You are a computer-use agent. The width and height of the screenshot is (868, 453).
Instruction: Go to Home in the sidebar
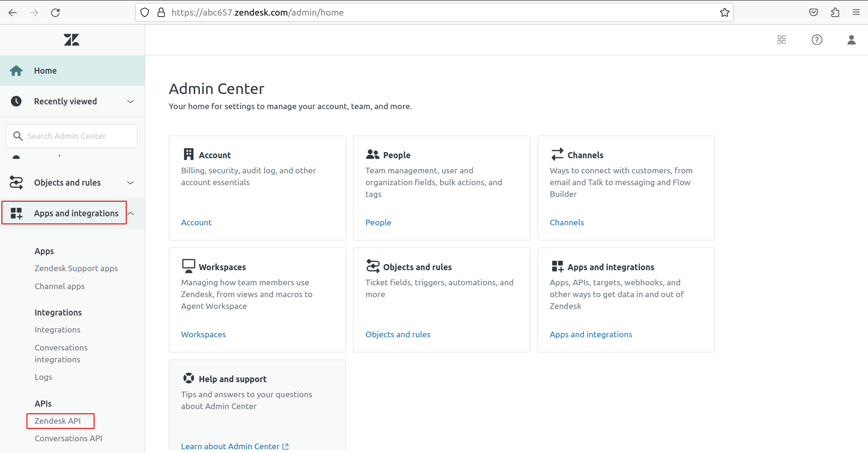[x=45, y=71]
